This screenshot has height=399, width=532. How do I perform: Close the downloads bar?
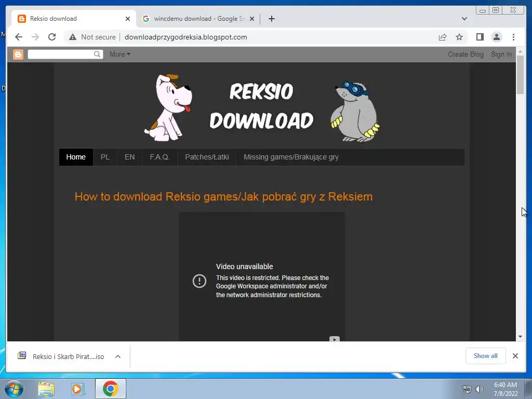pos(515,356)
